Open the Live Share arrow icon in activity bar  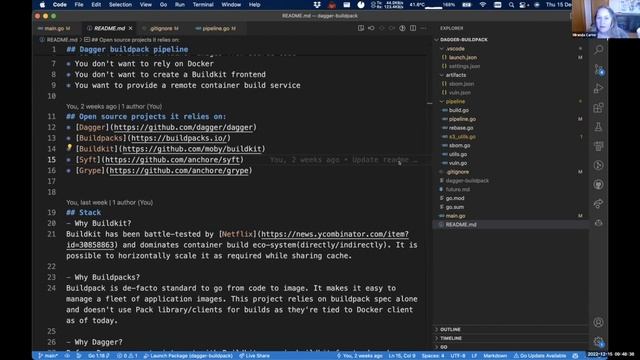598,204
